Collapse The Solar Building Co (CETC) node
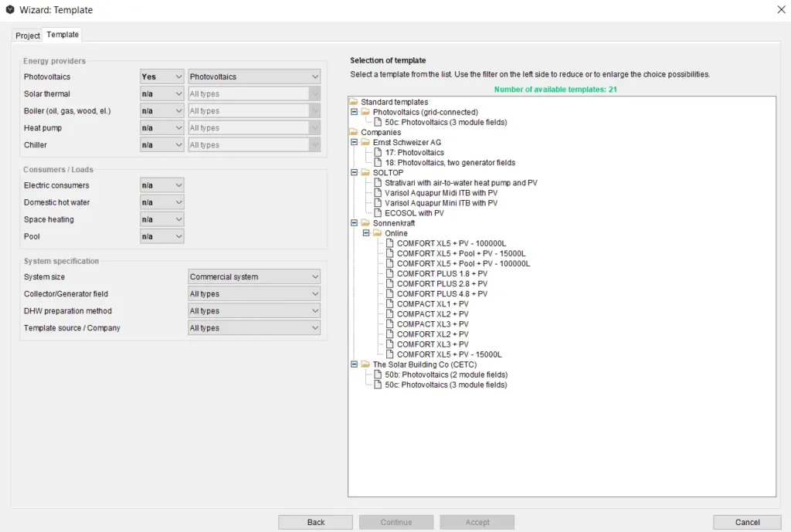Image resolution: width=791 pixels, height=532 pixels. pos(355,364)
